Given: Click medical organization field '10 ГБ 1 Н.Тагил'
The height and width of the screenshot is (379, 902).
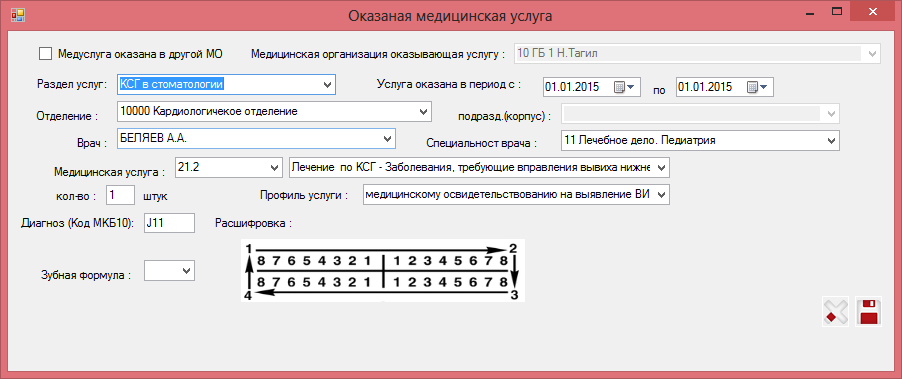Looking at the screenshot, I should point(696,54).
